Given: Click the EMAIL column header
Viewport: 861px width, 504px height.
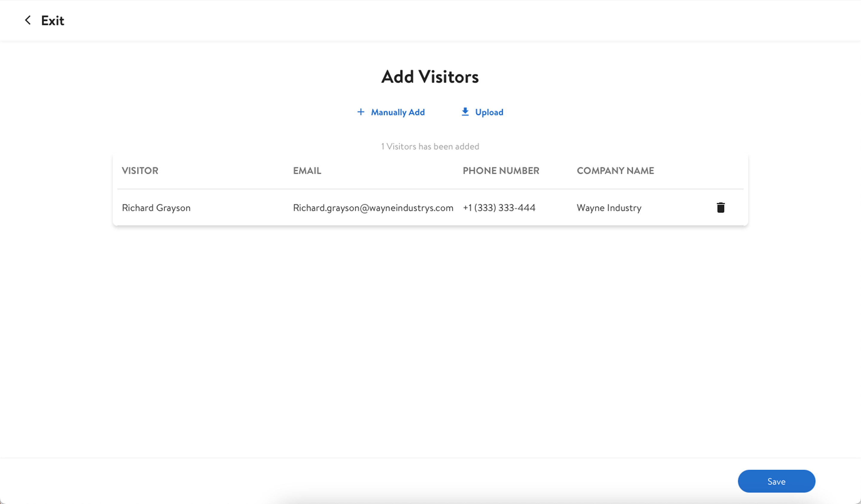Looking at the screenshot, I should (x=307, y=171).
